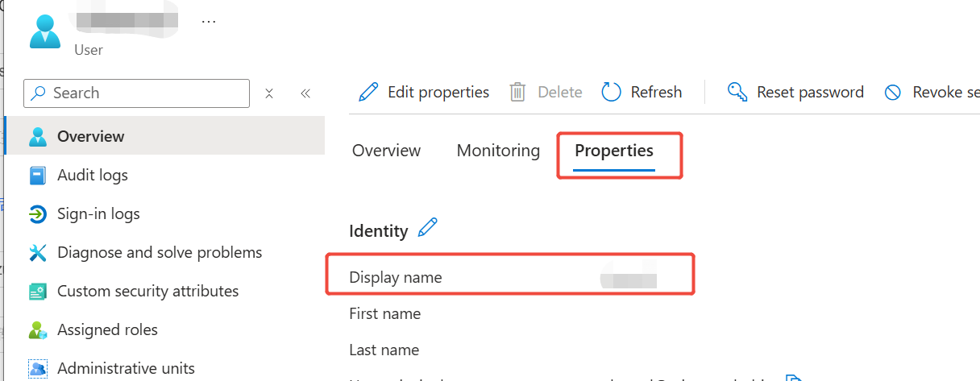Open the more options ellipsis in header
Screen dimensions: 980x381
pyautogui.click(x=209, y=22)
